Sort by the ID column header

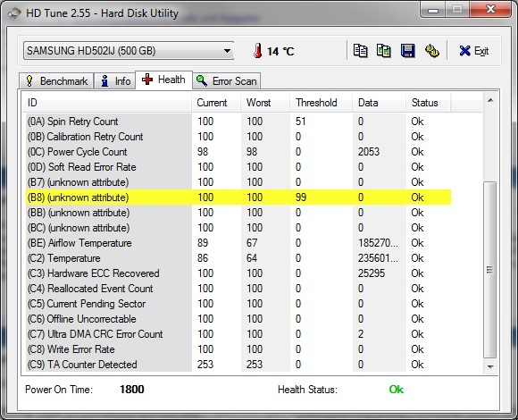coord(107,103)
